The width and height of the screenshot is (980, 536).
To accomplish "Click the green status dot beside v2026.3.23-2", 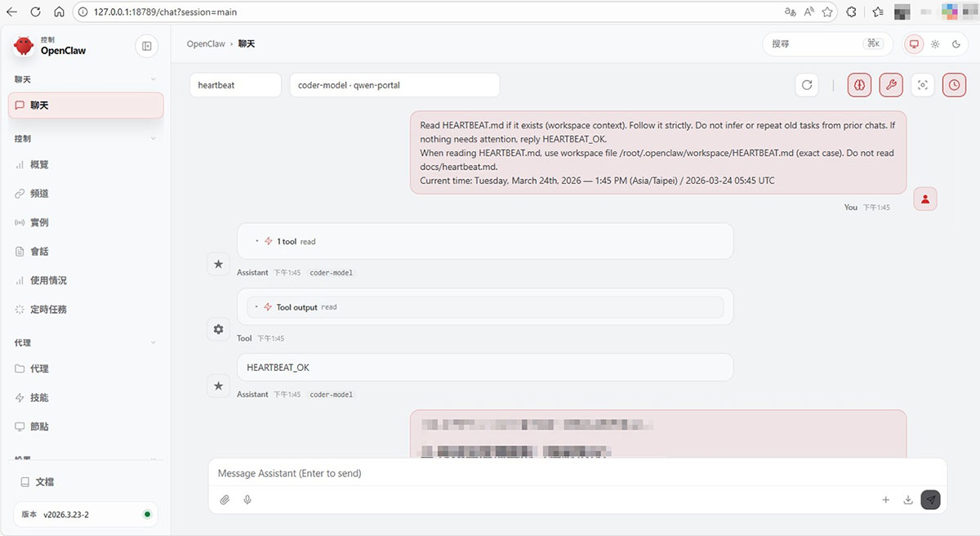I will (146, 515).
